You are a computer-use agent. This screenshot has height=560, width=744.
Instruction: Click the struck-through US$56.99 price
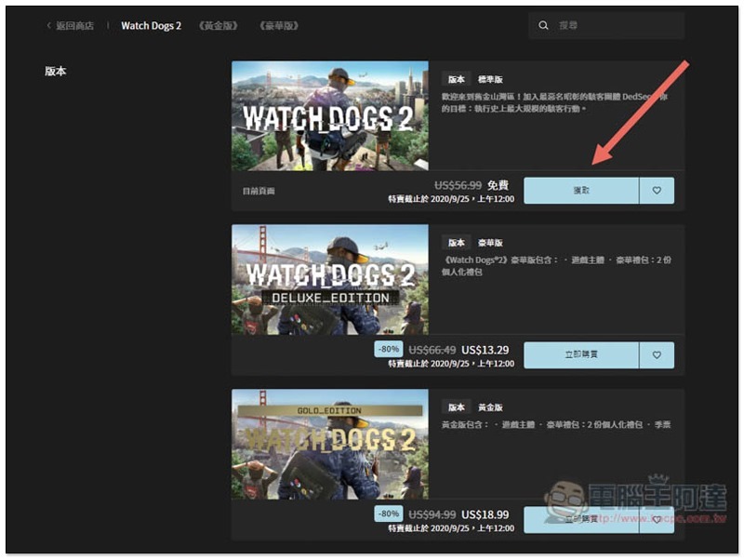coord(458,185)
